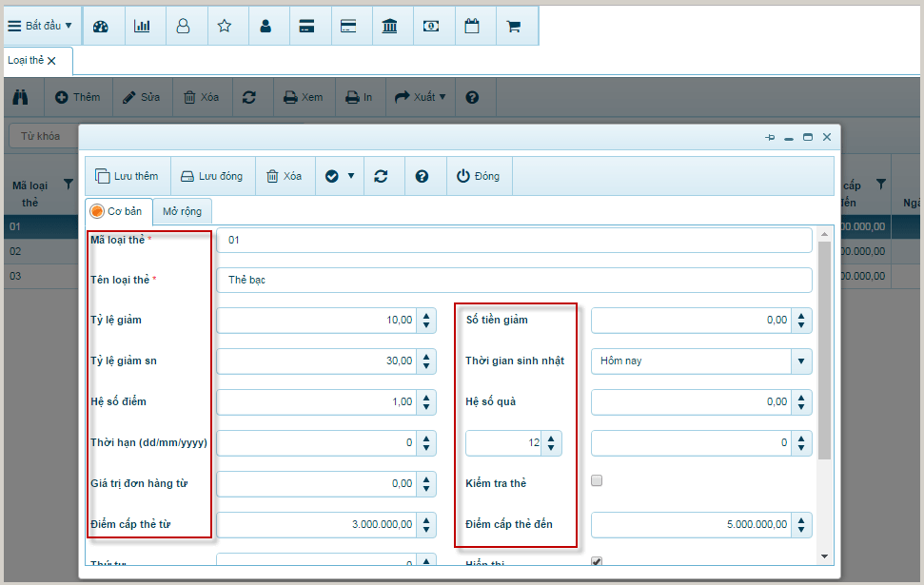Adjust the spinner of the field showing 12

click(551, 443)
